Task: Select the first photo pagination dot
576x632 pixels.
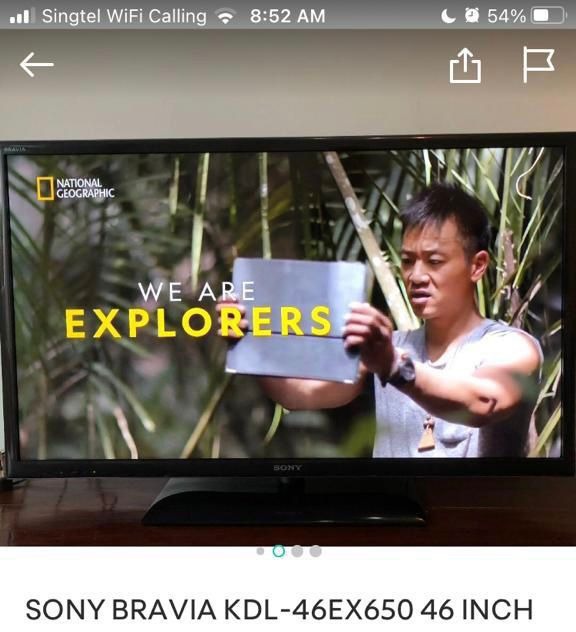Action: click(260, 551)
